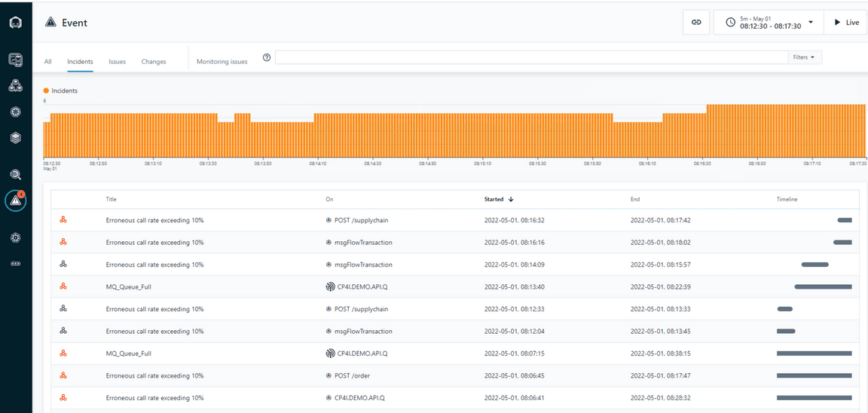This screenshot has width=868, height=413.
Task: Open the Instana home logo icon
Action: coord(16,23)
